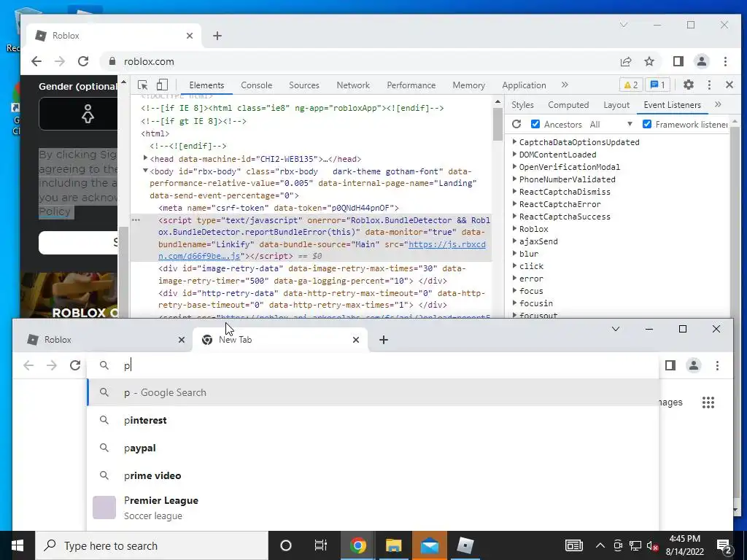The image size is (747, 560).
Task: Open the All listeners filter dropdown
Action: click(x=611, y=124)
